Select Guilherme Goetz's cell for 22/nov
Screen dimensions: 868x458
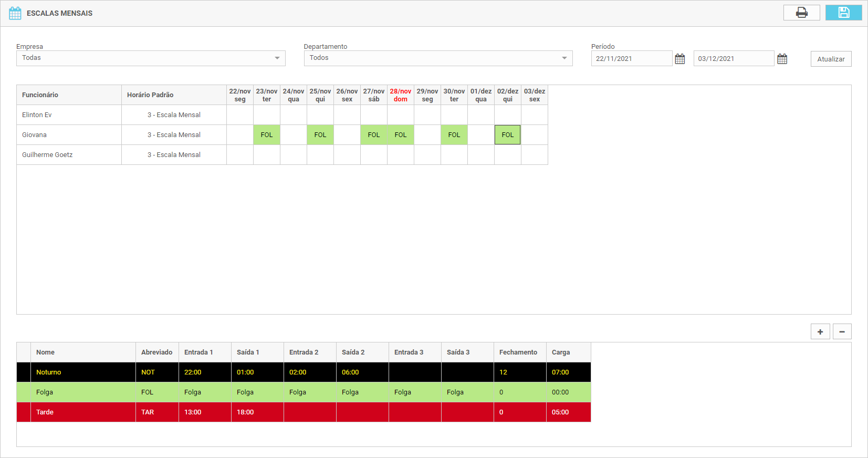[x=240, y=155]
